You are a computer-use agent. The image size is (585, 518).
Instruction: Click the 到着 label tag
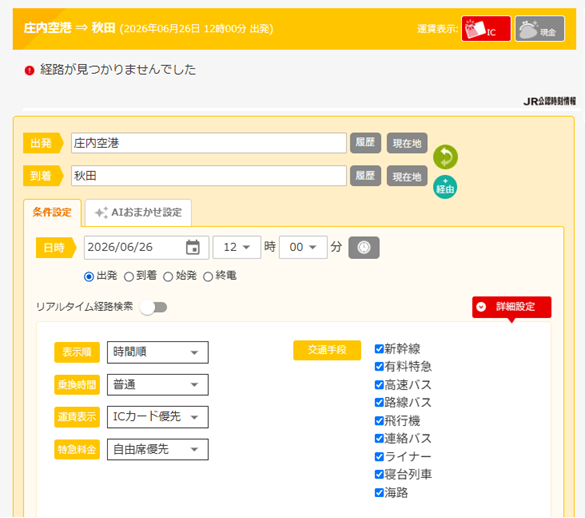43,176
